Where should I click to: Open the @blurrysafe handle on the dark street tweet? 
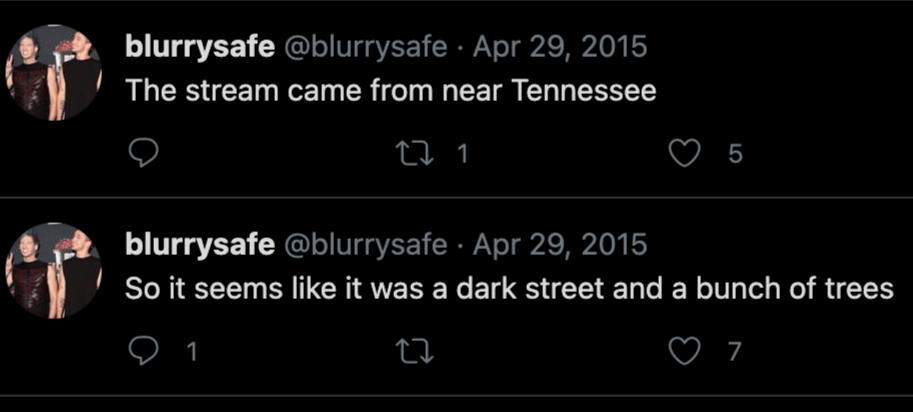click(367, 244)
